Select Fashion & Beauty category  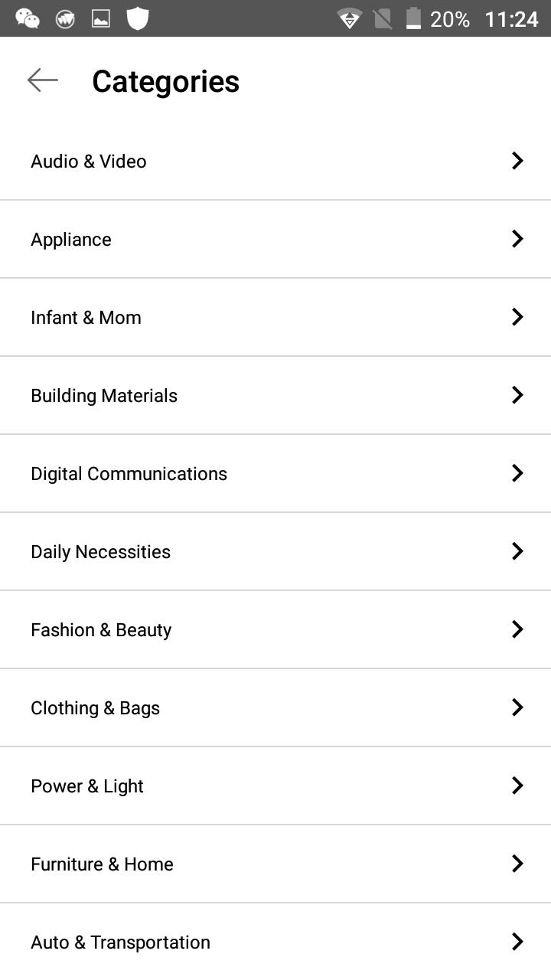(x=275, y=630)
